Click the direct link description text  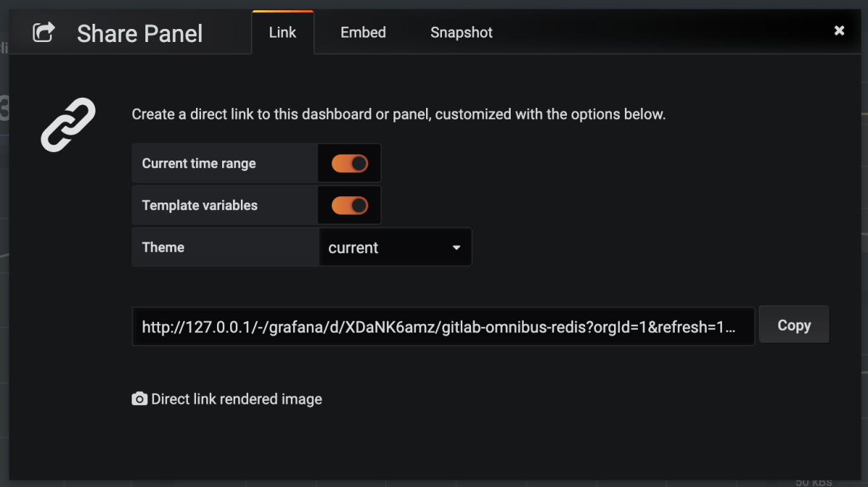[x=399, y=114]
